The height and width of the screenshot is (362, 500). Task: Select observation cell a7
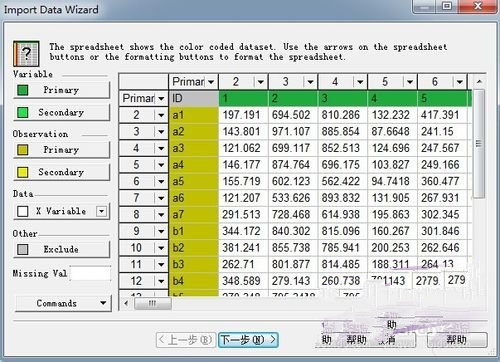[x=194, y=215]
